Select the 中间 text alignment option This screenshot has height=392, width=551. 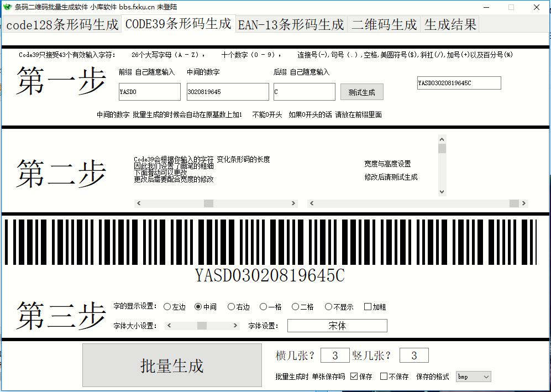[206, 307]
